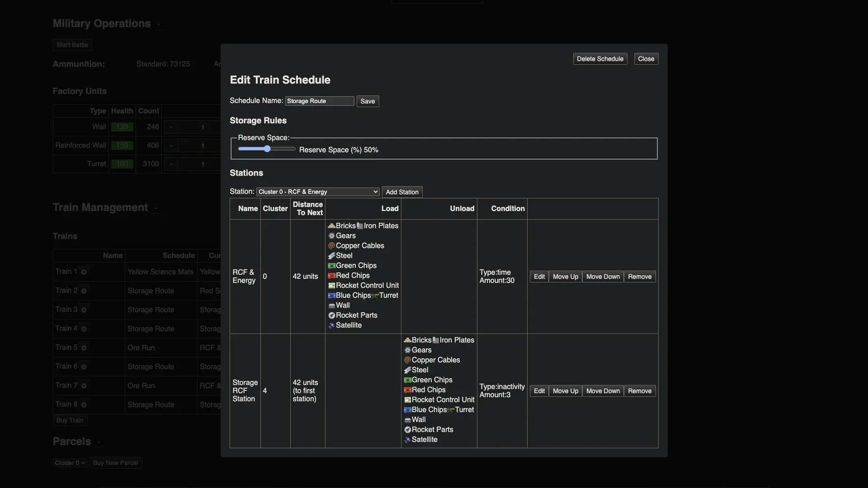The width and height of the screenshot is (868, 488).
Task: Click the Green Chips icon in Unload list
Action: tap(407, 380)
